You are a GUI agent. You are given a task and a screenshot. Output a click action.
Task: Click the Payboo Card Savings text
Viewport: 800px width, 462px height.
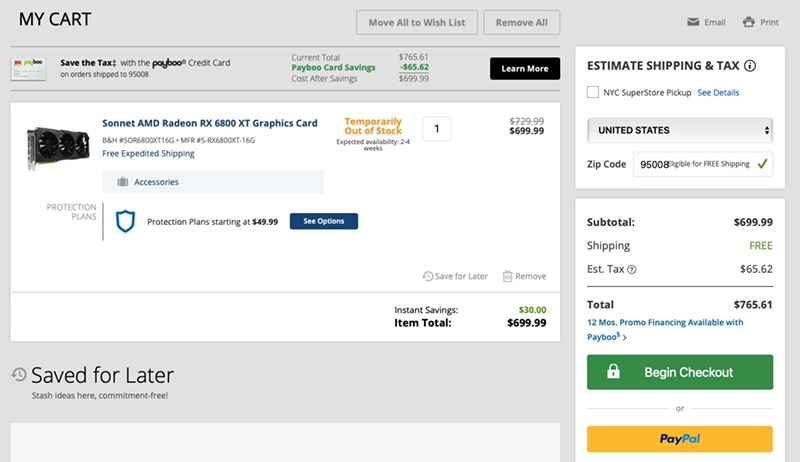tap(333, 67)
